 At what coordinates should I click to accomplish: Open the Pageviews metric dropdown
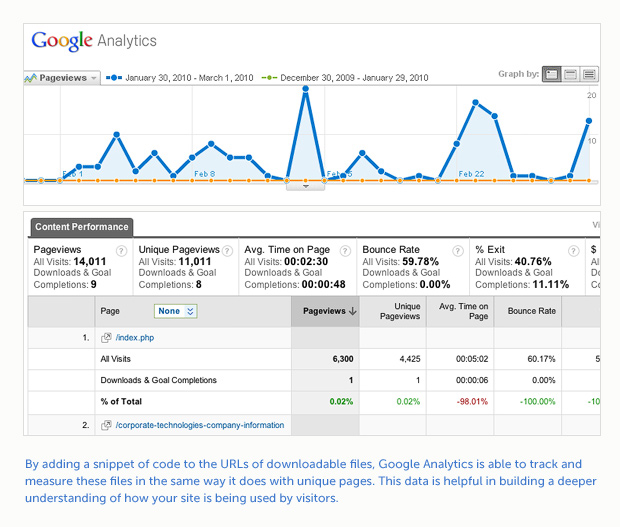(x=61, y=78)
